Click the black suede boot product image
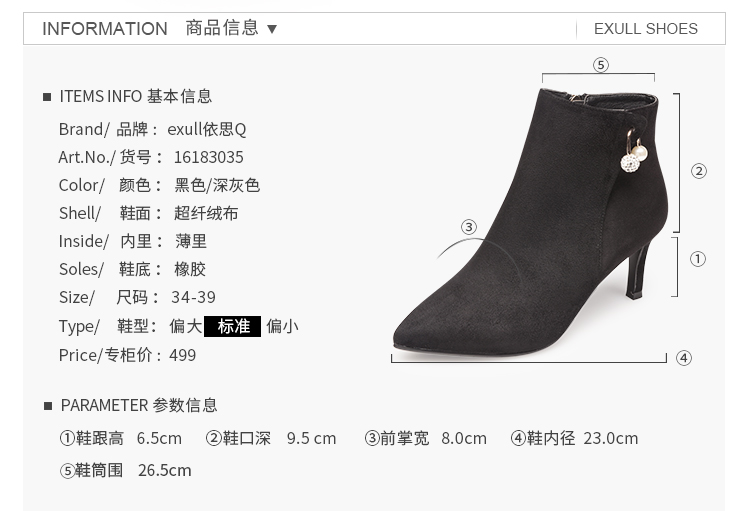Viewport: 750px width, 511px height. tap(530, 222)
